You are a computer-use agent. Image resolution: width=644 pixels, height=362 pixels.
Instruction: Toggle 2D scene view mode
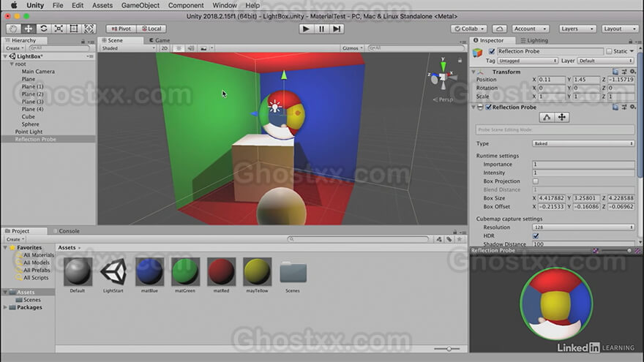(x=164, y=48)
